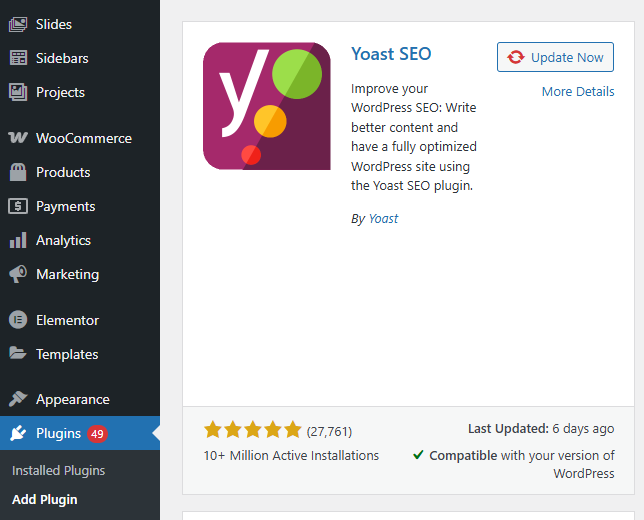The image size is (644, 520).
Task: Open the Marketing menu
Action: (80, 274)
